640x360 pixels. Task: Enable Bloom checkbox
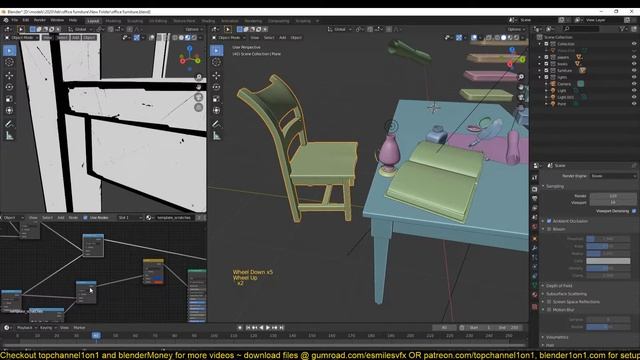549,229
